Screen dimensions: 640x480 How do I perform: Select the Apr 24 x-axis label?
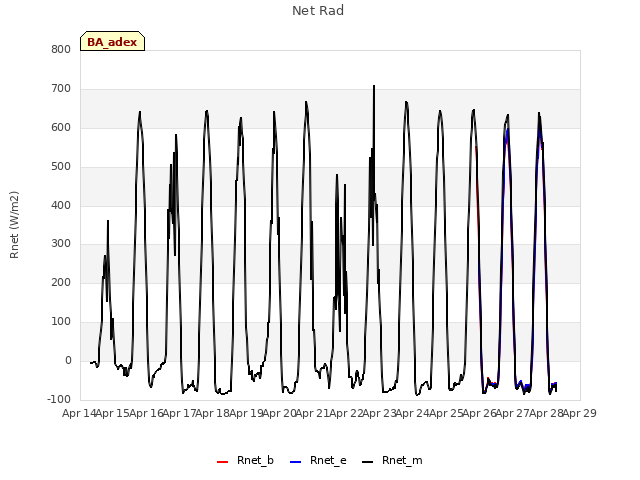[x=413, y=413]
